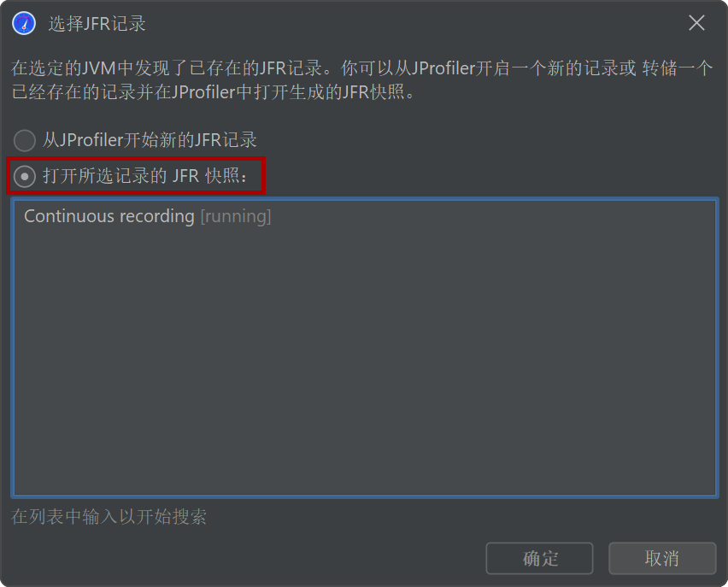Confirm with the 确定 button
The height and width of the screenshot is (587, 728).
(539, 558)
